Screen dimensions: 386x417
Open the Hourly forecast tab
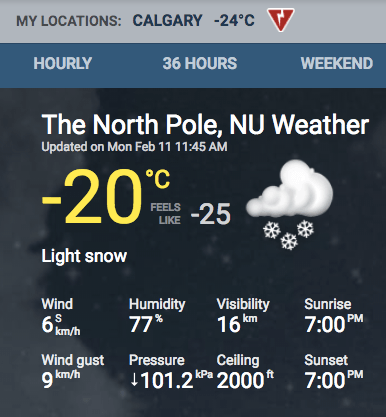[63, 63]
